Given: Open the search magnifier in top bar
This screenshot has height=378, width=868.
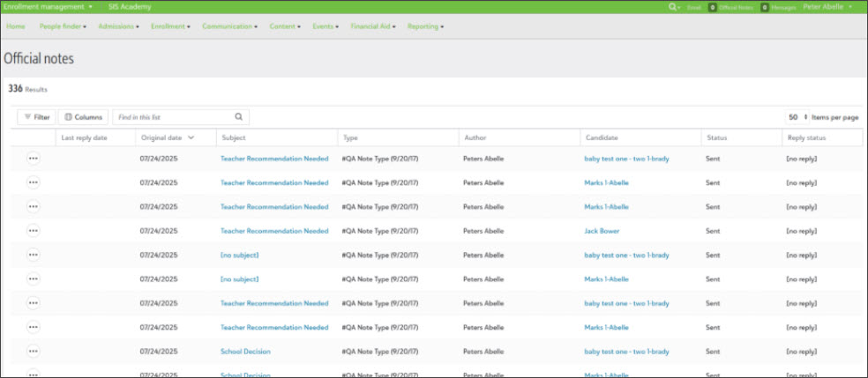Looking at the screenshot, I should click(x=674, y=7).
